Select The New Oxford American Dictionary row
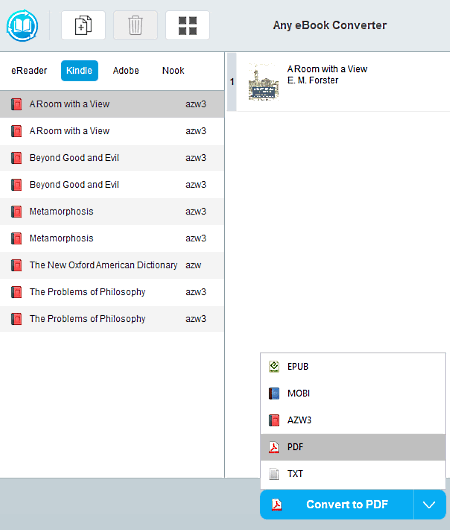Screen dimensions: 450x530 (x=112, y=265)
